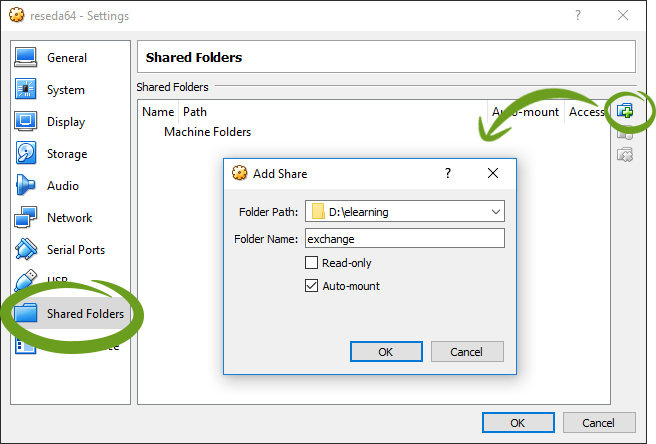Enable the Read-only checkbox
This screenshot has height=444, width=656.
[311, 263]
